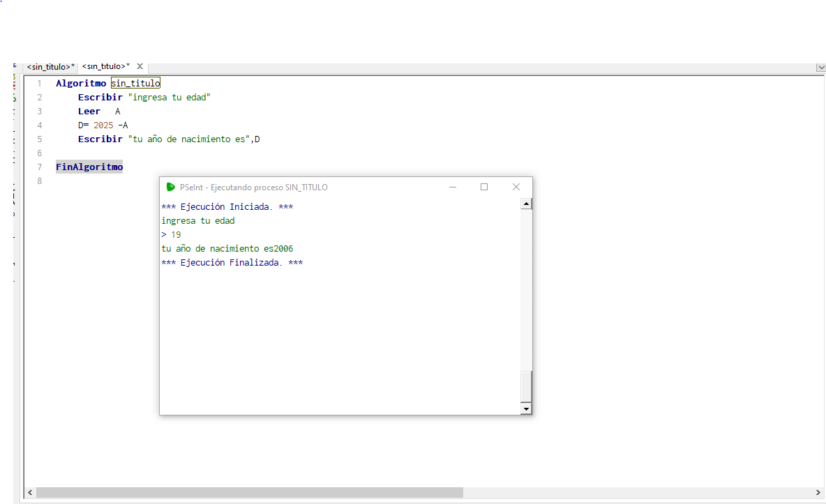Viewport: 826px width, 504px height.
Task: Click the execution window scroll up arrow
Action: [x=526, y=204]
